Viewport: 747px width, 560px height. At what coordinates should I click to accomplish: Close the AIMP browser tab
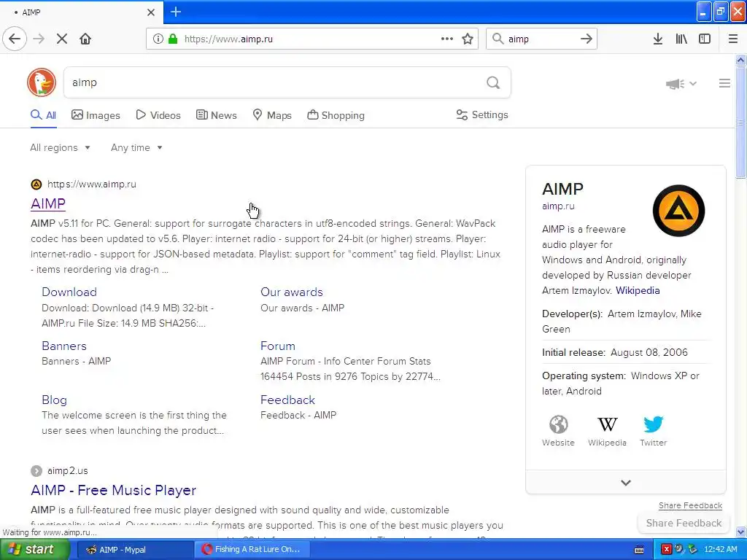point(150,12)
